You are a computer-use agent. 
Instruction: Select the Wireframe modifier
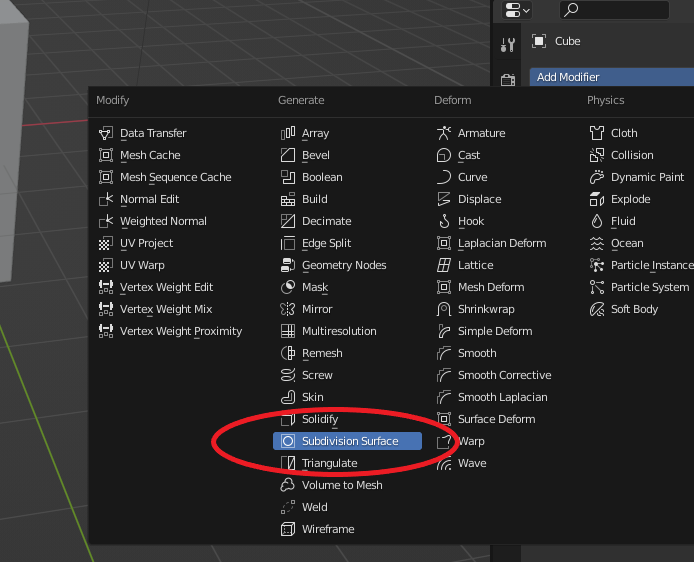point(328,529)
